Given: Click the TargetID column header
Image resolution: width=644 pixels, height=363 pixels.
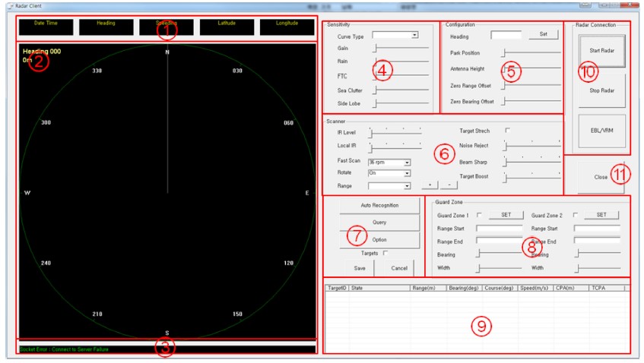Looking at the screenshot, I should coord(337,288).
